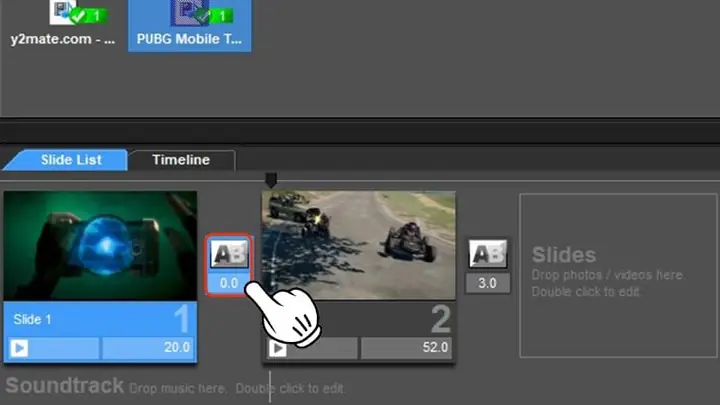Open the transition icon after slide 2
Screen dimensions: 720x405
pos(488,254)
